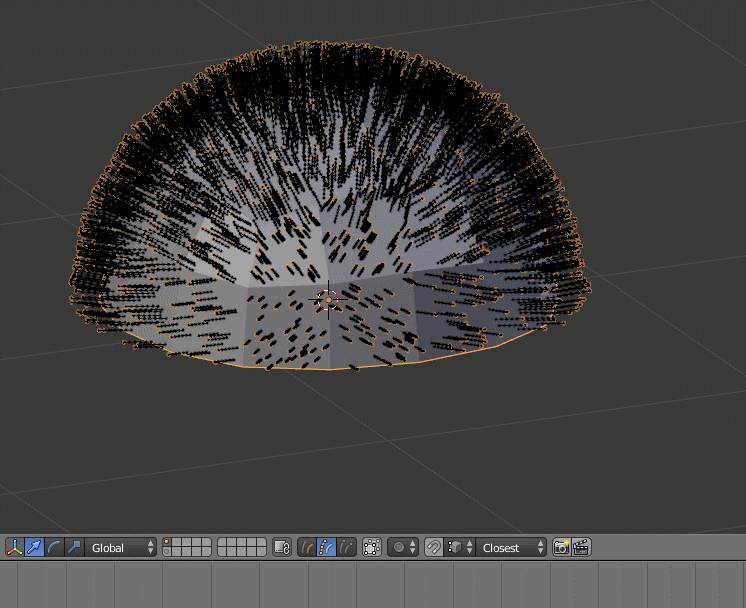Image resolution: width=746 pixels, height=608 pixels.
Task: Open the Closest snap target dropdown
Action: [511, 548]
